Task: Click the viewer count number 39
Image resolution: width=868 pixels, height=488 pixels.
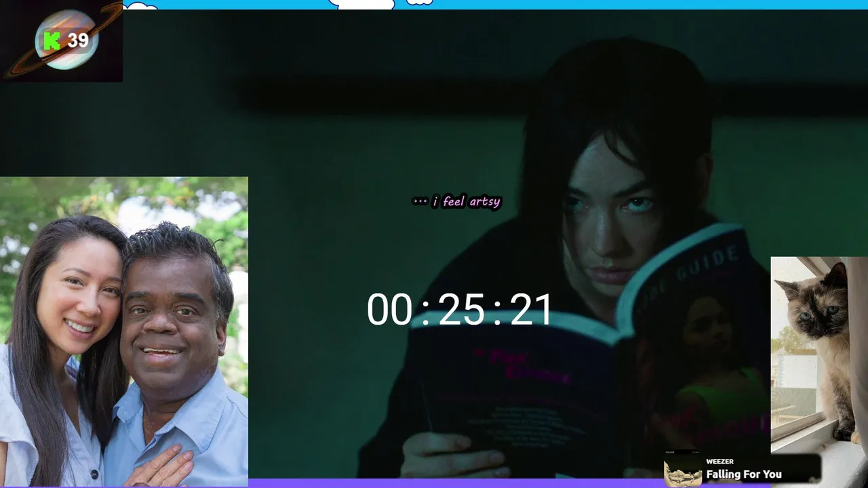Action: click(78, 41)
